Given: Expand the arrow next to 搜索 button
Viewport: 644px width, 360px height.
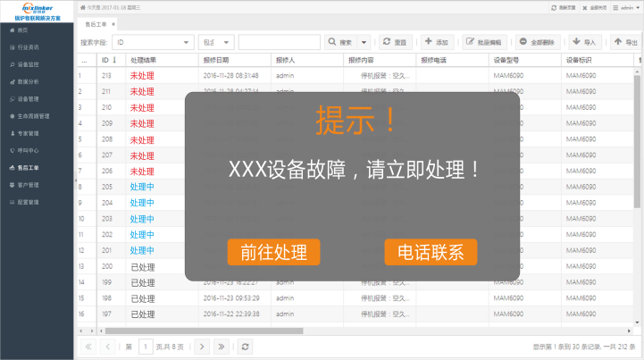Looking at the screenshot, I should point(364,42).
